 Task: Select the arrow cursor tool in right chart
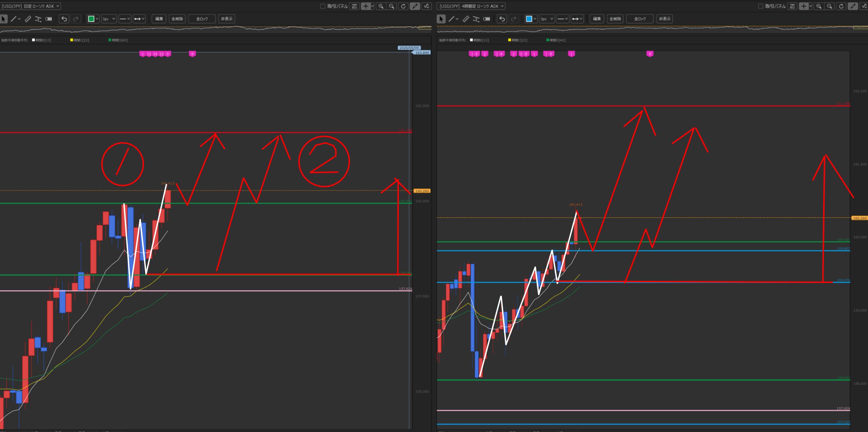click(441, 19)
